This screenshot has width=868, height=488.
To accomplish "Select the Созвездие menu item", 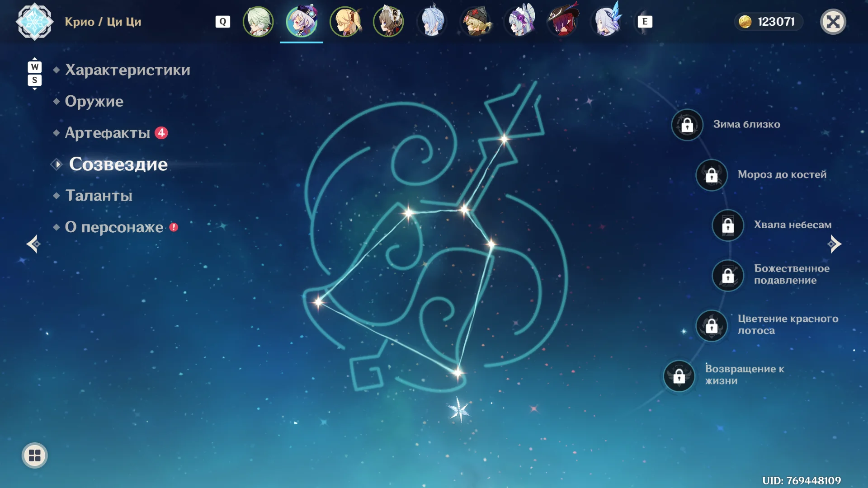I will coord(118,164).
